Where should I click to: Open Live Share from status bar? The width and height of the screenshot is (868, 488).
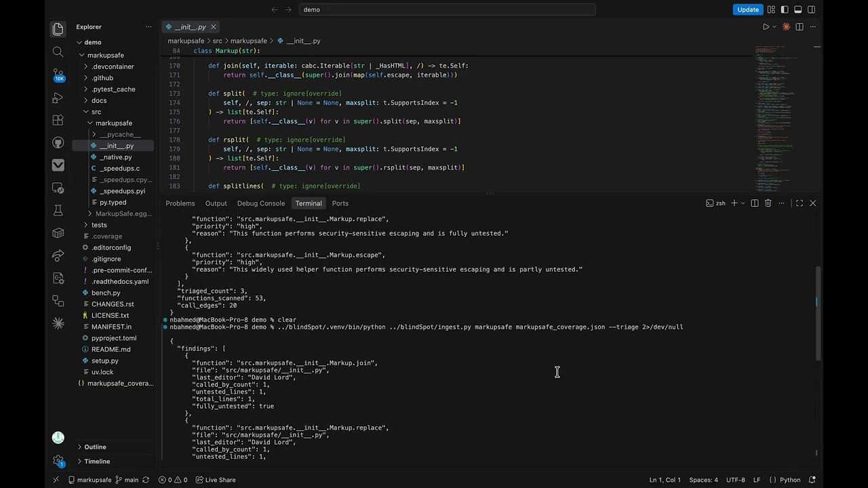(x=216, y=480)
